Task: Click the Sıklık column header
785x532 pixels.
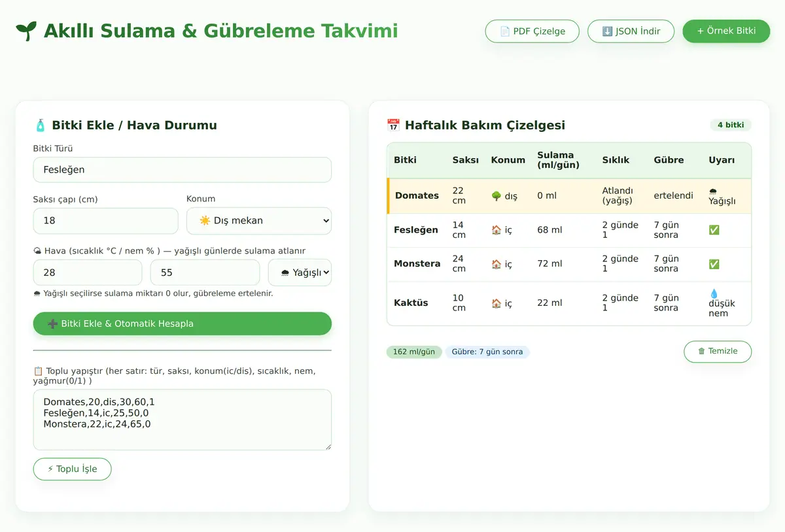Action: pos(616,160)
